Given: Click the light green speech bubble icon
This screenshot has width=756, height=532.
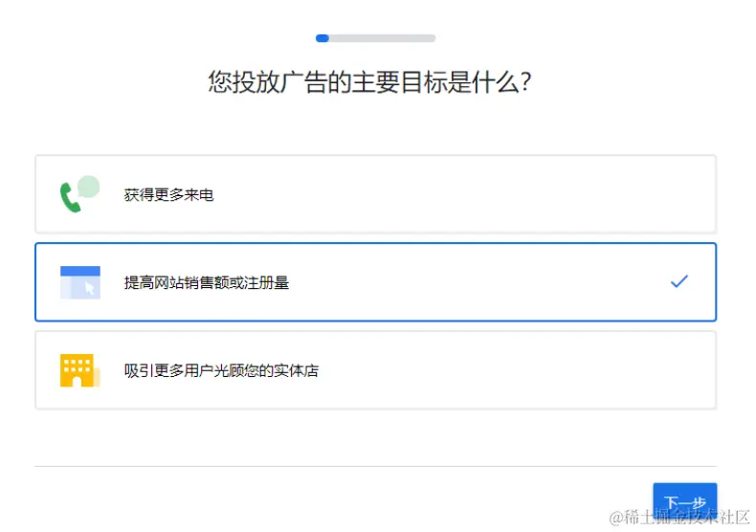Looking at the screenshot, I should point(89,186).
